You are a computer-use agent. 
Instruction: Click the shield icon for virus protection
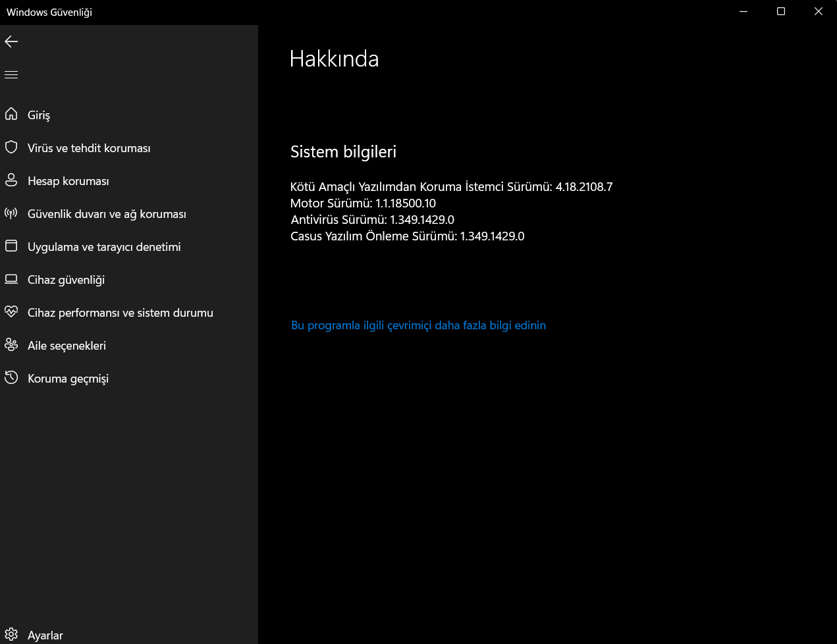[x=11, y=147]
